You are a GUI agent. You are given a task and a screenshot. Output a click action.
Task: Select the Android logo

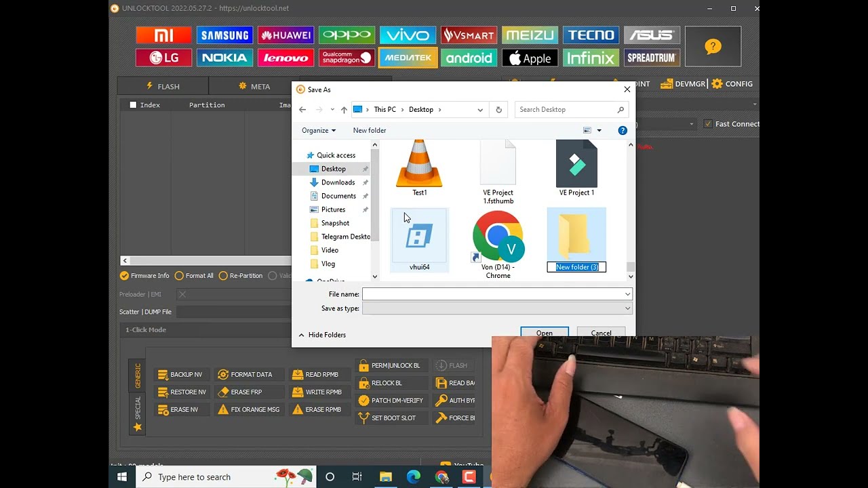[469, 58]
